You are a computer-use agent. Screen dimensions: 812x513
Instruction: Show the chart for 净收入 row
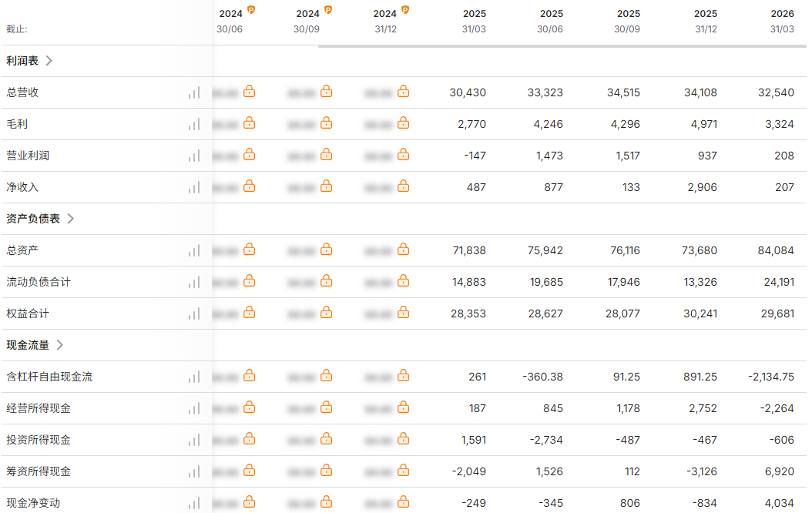194,188
